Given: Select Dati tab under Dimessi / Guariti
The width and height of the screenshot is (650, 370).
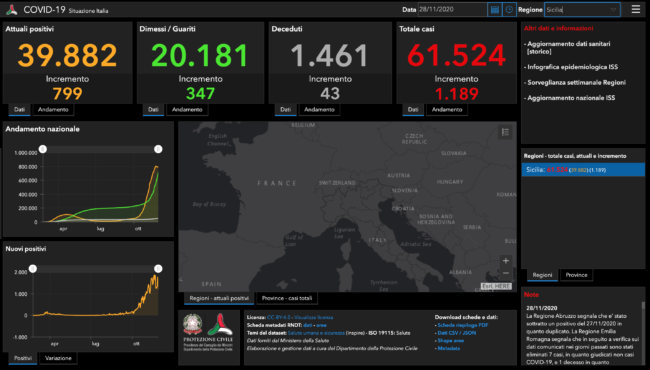Looking at the screenshot, I should pyautogui.click(x=153, y=110).
